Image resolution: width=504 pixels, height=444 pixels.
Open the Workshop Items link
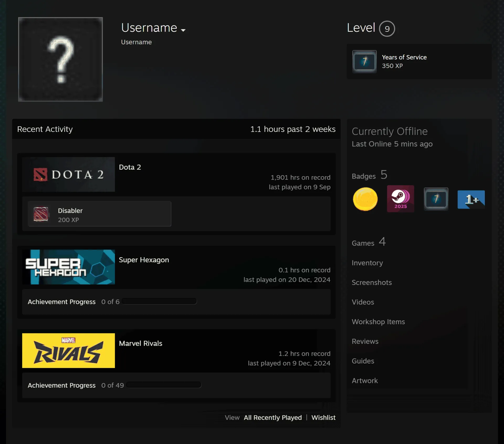378,322
